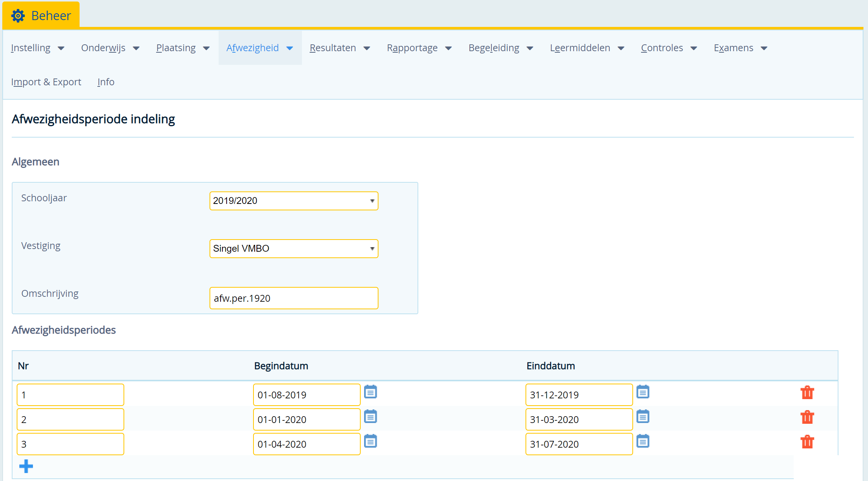Expand the Begeleiding menu
This screenshot has height=481, width=868.
pos(501,48)
